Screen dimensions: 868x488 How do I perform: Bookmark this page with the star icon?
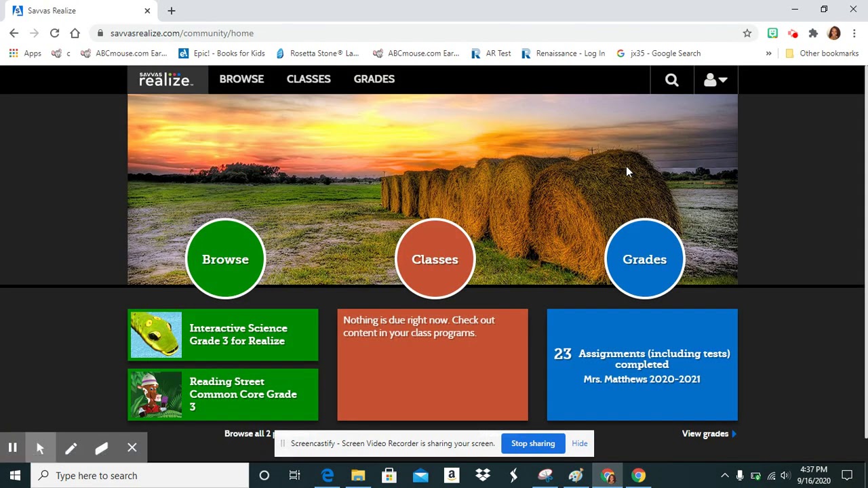pyautogui.click(x=747, y=33)
